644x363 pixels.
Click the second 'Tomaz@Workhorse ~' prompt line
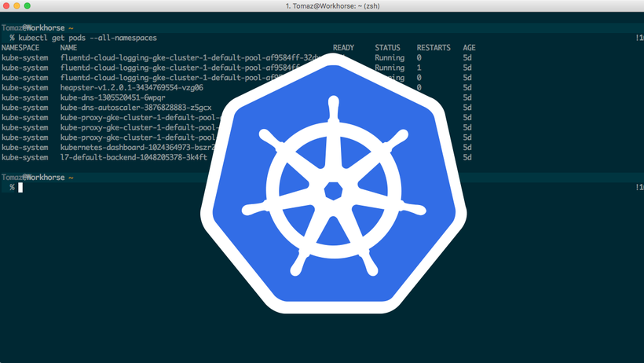click(38, 178)
